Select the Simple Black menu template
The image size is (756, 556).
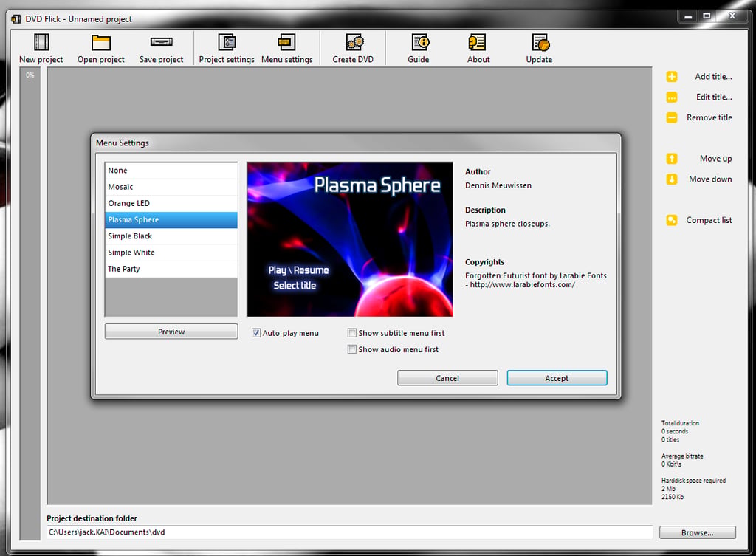coord(171,236)
